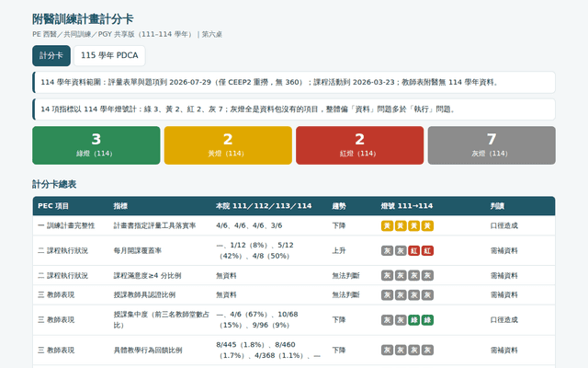Click indicator 計畫書指定評量工具落實率
Viewport: 588px width, 368px height.
(x=155, y=225)
